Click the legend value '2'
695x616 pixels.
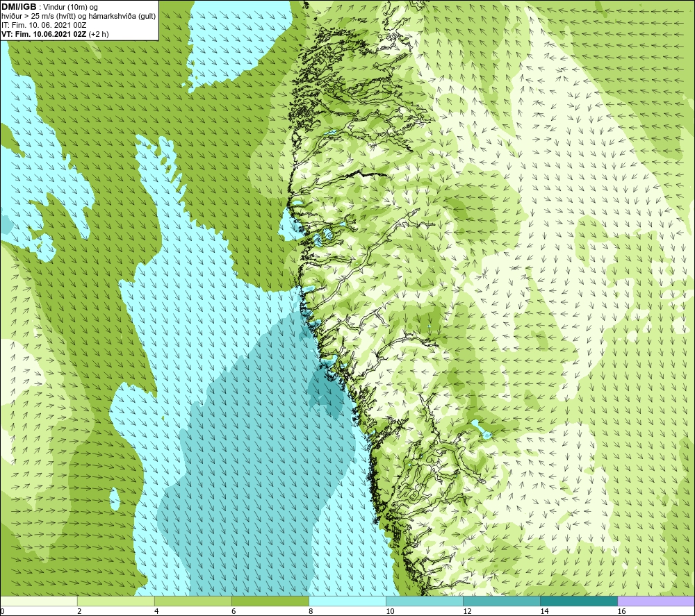(x=79, y=611)
